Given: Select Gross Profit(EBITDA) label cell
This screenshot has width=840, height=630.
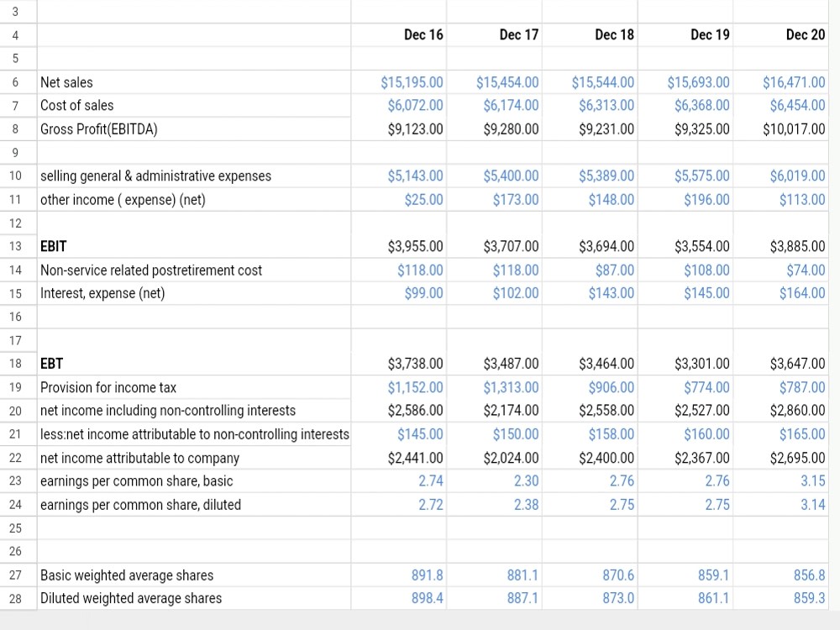Looking at the screenshot, I should (194, 129).
